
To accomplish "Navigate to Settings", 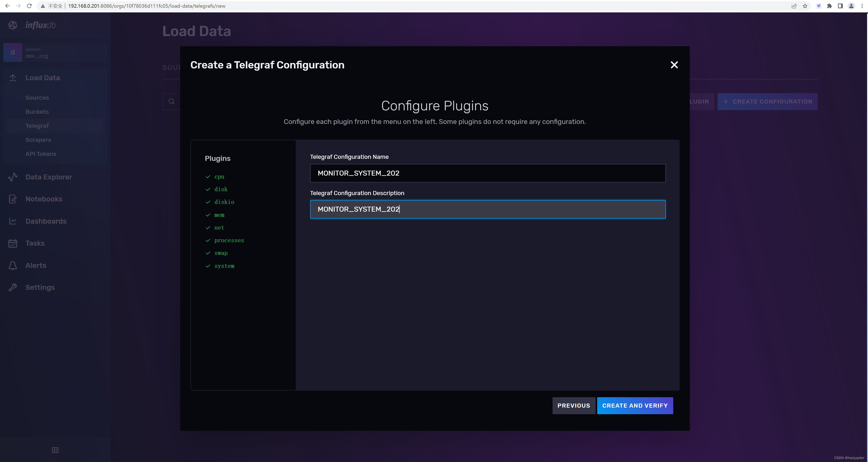I will coord(40,287).
